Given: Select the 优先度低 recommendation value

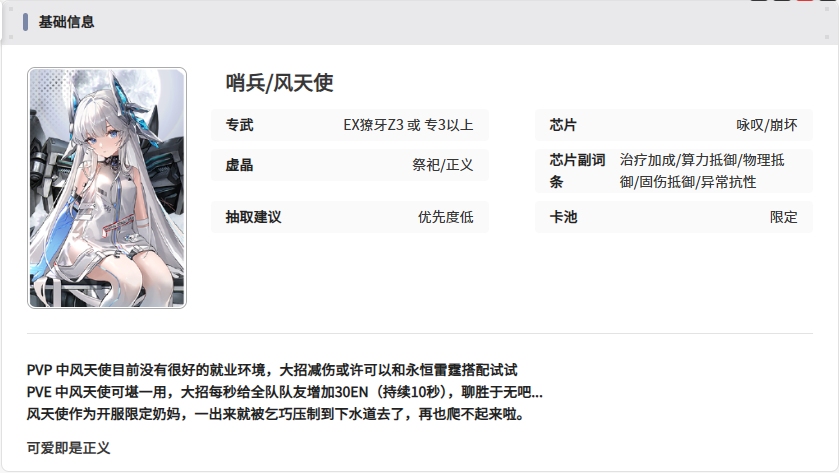Looking at the screenshot, I should point(445,217).
